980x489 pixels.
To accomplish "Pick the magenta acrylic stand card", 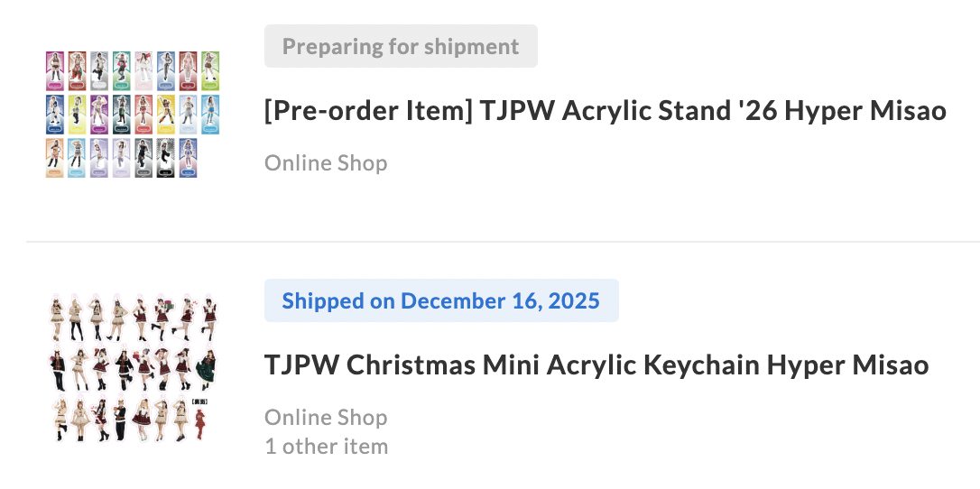I will 55,70.
